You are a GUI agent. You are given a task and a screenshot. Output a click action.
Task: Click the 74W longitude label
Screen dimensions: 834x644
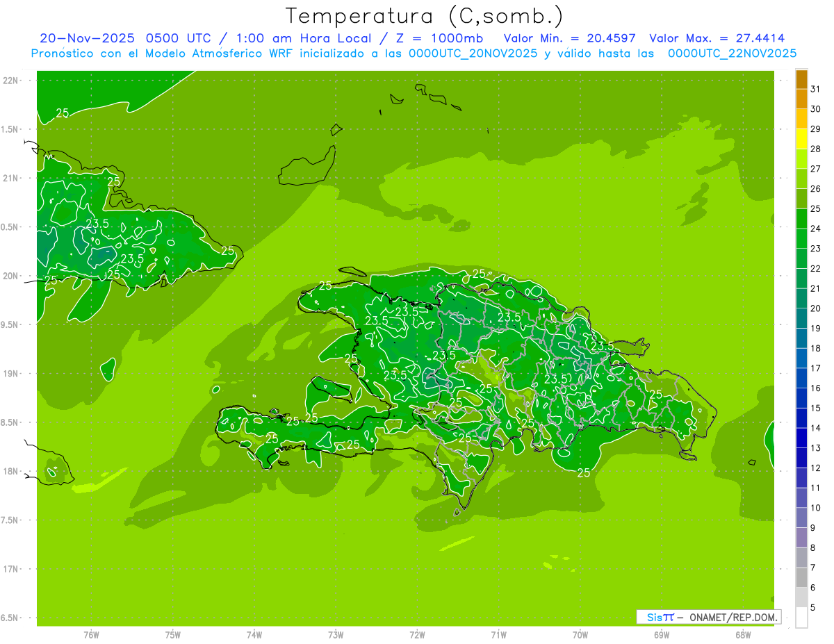pyautogui.click(x=254, y=635)
